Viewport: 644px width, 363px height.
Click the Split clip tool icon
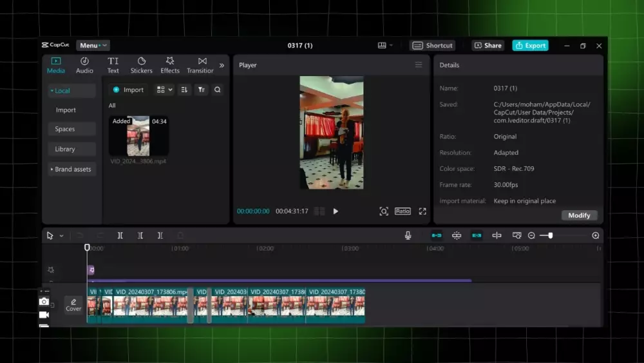120,236
